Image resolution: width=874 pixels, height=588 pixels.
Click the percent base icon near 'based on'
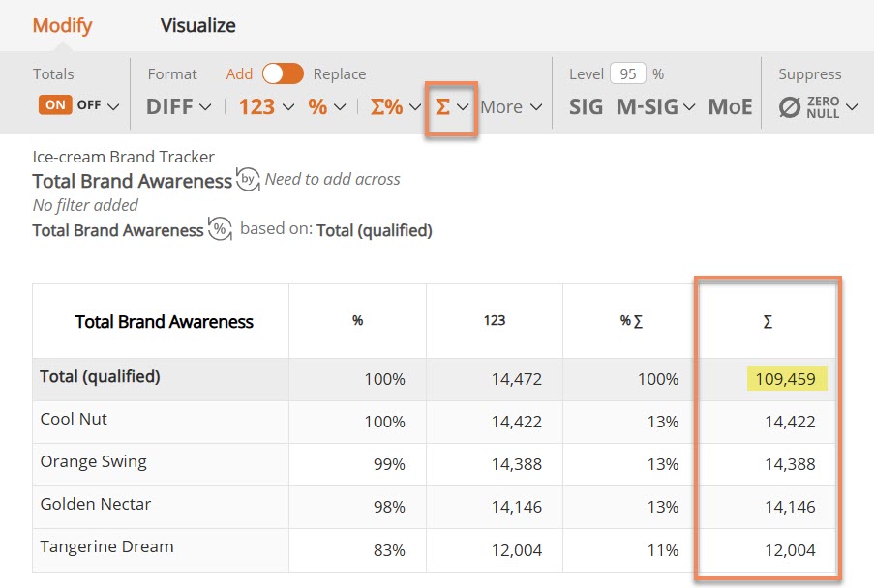[220, 229]
